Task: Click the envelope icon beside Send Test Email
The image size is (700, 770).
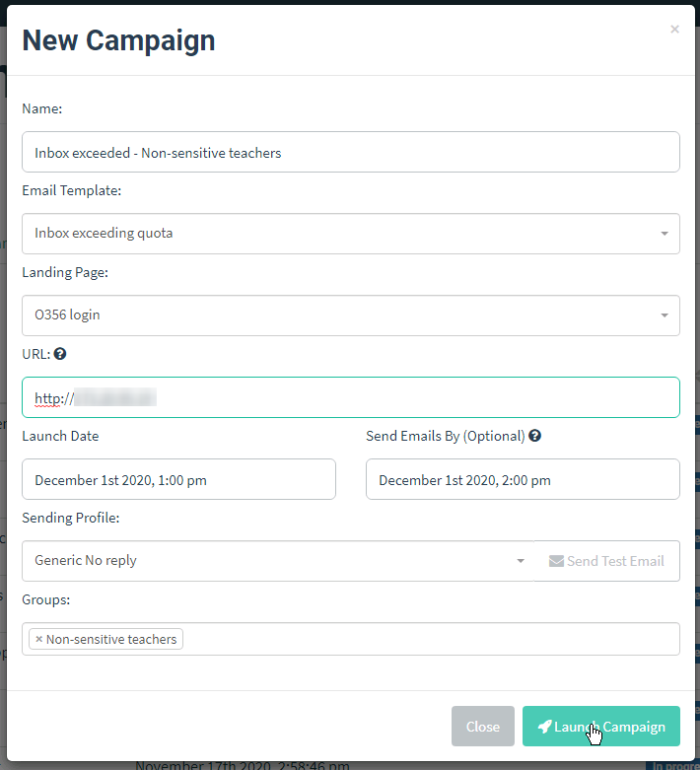Action: pyautogui.click(x=556, y=561)
